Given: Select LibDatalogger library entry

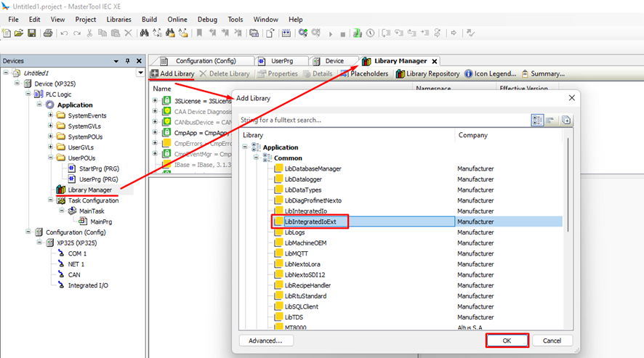Looking at the screenshot, I should [x=303, y=179].
